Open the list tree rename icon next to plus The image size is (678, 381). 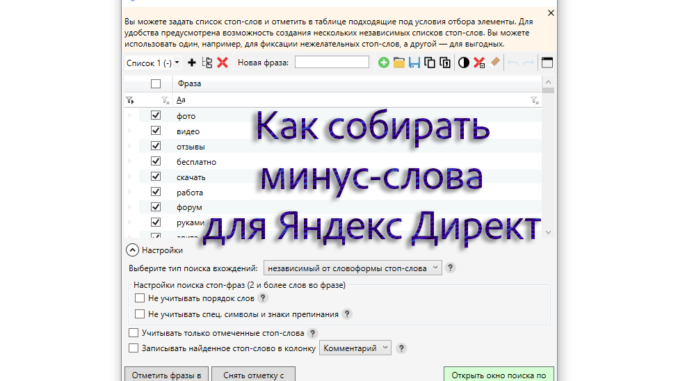coord(207,63)
